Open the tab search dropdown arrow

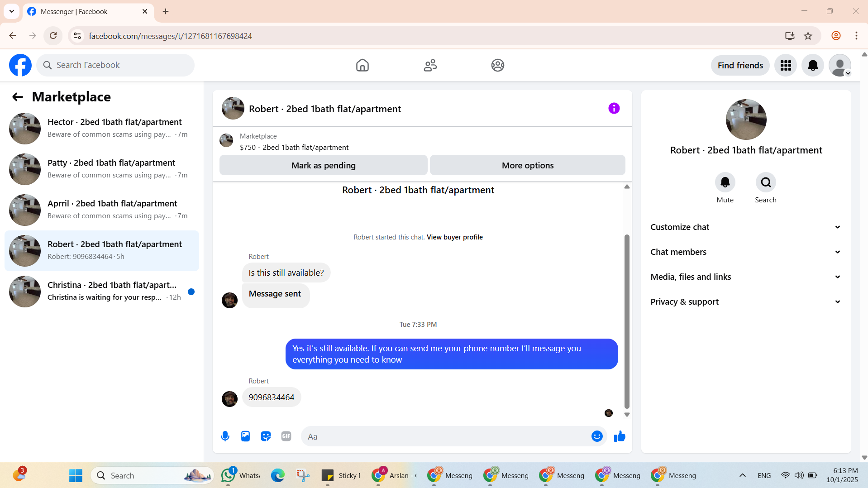pos(12,11)
